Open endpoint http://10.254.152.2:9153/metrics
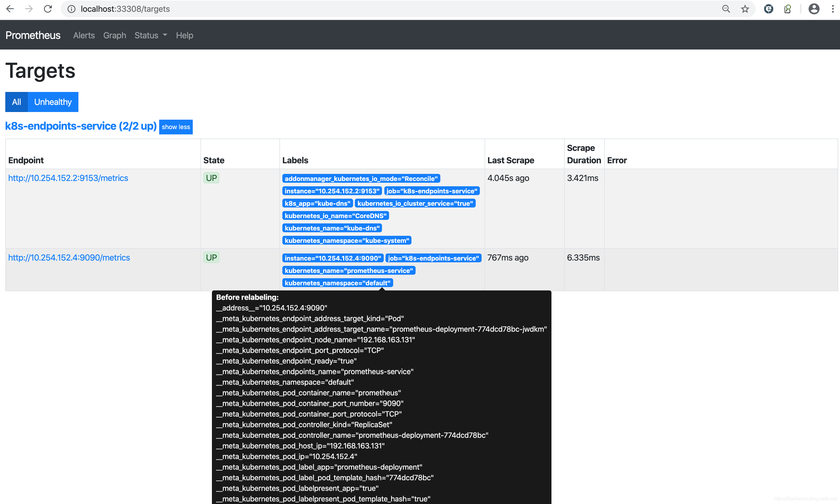This screenshot has height=504, width=840. [68, 178]
